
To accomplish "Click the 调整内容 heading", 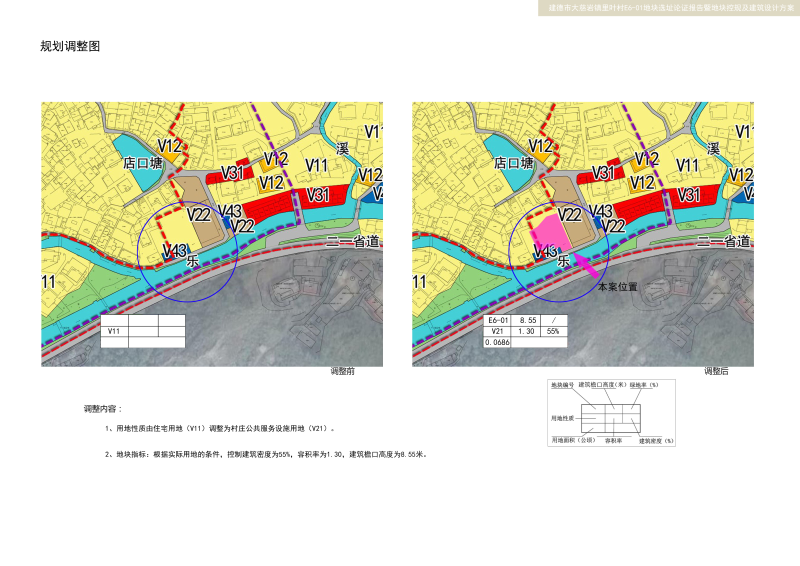I will (x=103, y=410).
